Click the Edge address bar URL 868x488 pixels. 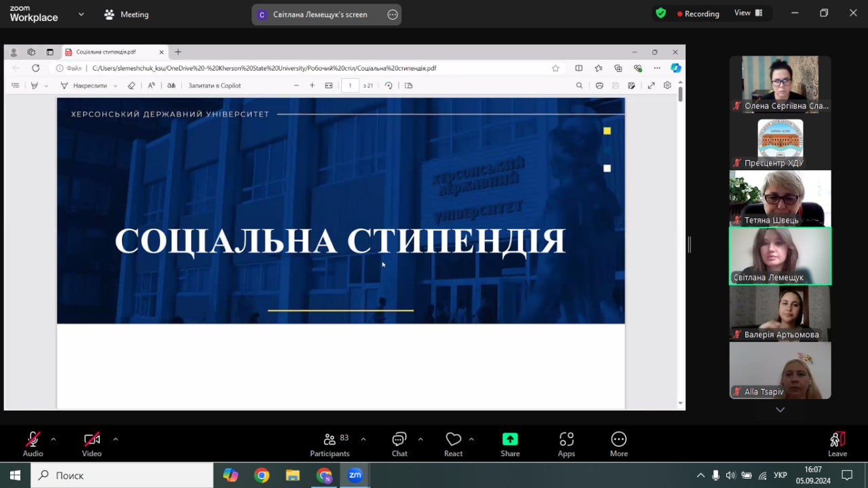tap(264, 68)
